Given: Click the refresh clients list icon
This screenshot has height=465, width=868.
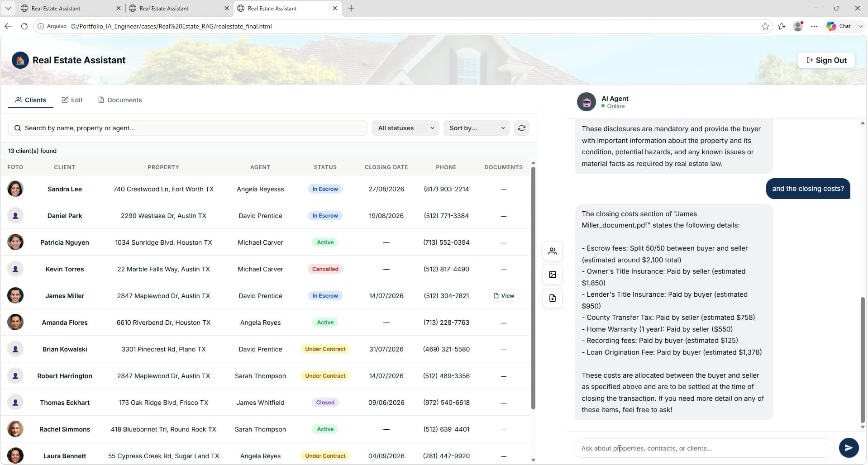Looking at the screenshot, I should pos(521,128).
